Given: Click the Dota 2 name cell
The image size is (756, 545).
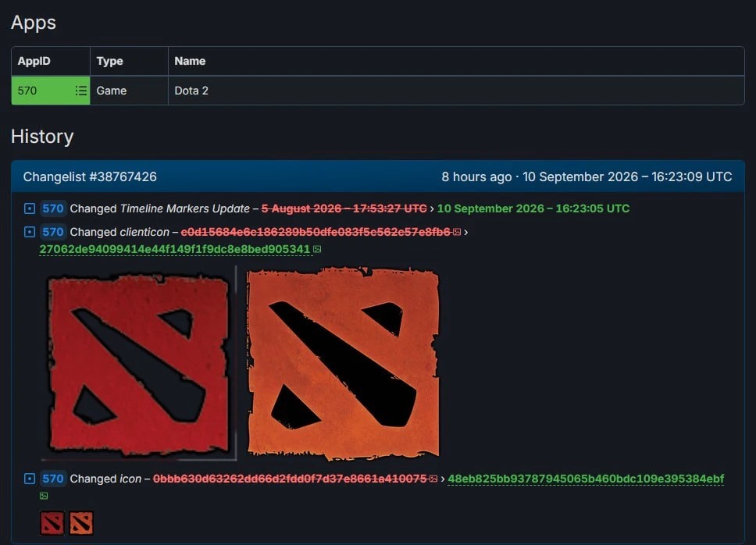Looking at the screenshot, I should click(x=456, y=91).
